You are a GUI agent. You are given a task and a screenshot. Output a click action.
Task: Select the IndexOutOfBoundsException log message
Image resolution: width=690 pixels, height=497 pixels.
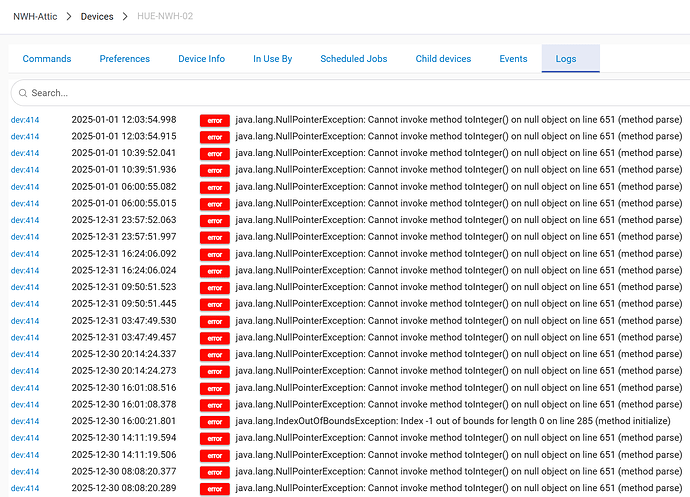tap(453, 421)
